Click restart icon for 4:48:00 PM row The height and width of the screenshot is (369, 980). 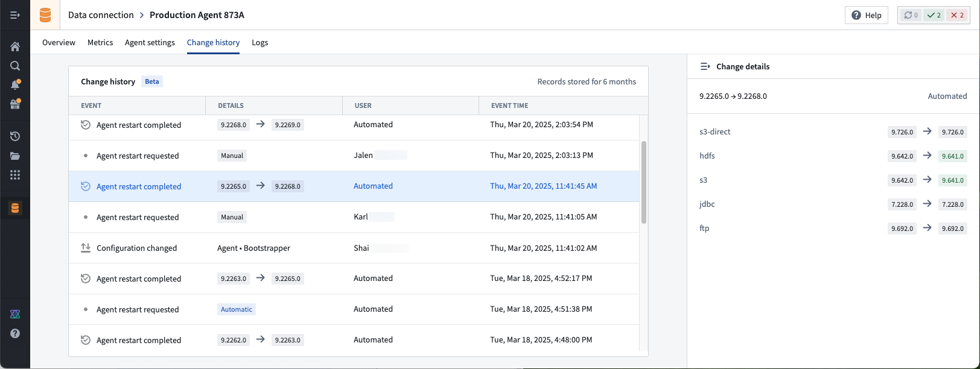coord(86,340)
